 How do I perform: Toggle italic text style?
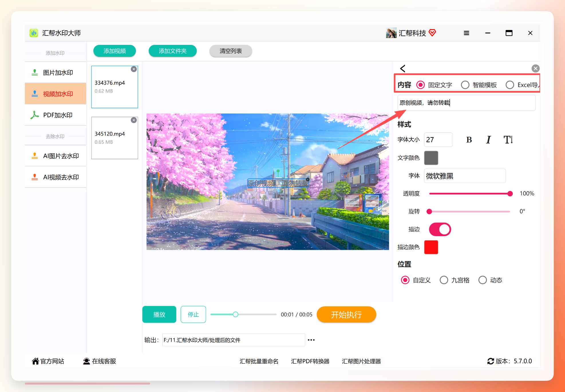tap(489, 140)
